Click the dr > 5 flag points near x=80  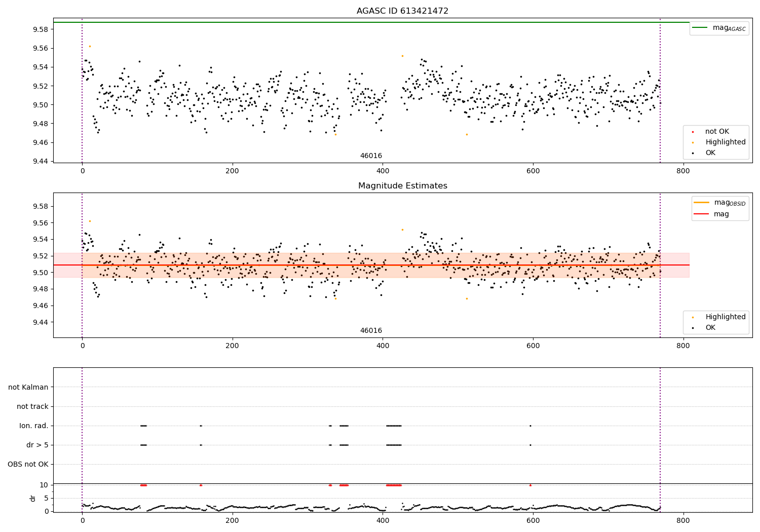[x=143, y=445]
